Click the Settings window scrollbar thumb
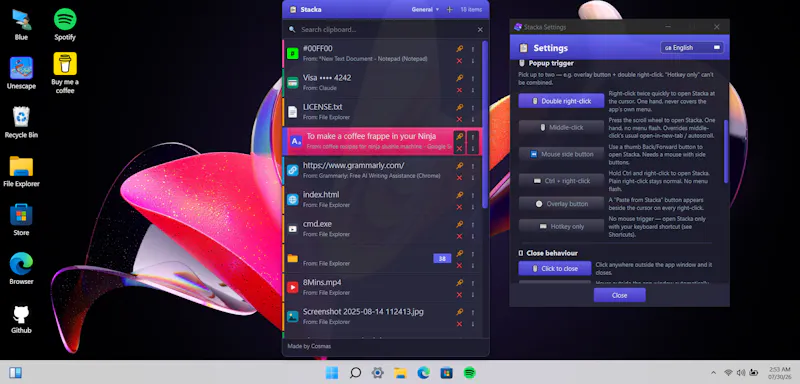 (x=726, y=151)
